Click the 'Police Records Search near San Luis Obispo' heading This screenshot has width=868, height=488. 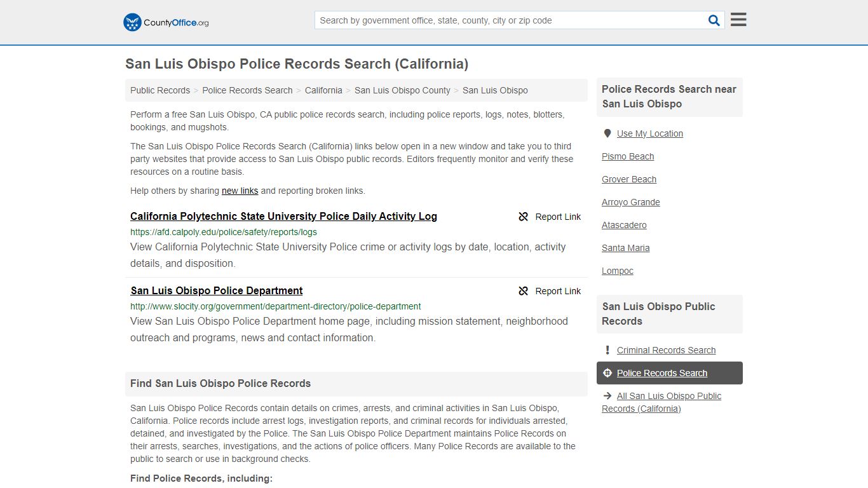tap(669, 97)
